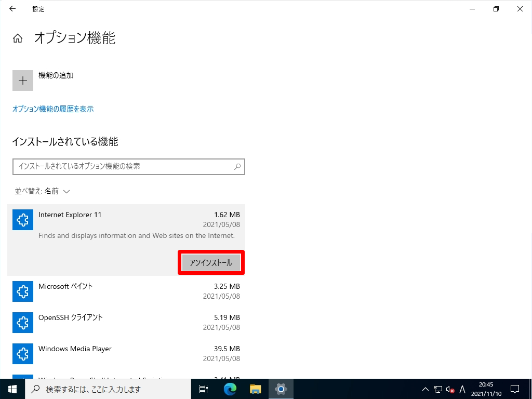The image size is (532, 399).
Task: Launch Microsoft Edge from the taskbar
Action: (230, 389)
